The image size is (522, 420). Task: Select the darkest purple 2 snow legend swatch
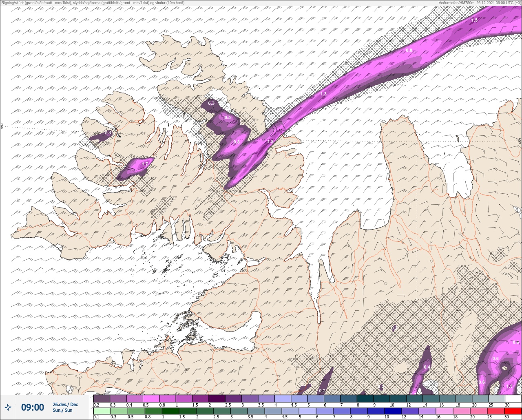[217, 398]
